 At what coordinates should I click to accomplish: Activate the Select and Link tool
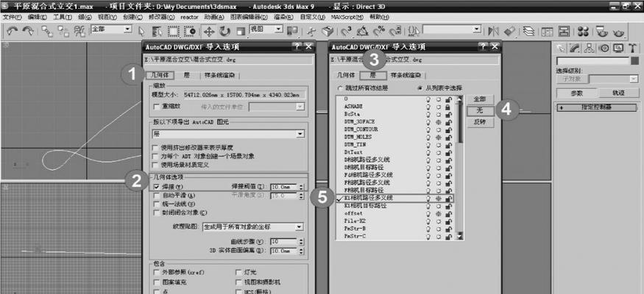[x=47, y=31]
